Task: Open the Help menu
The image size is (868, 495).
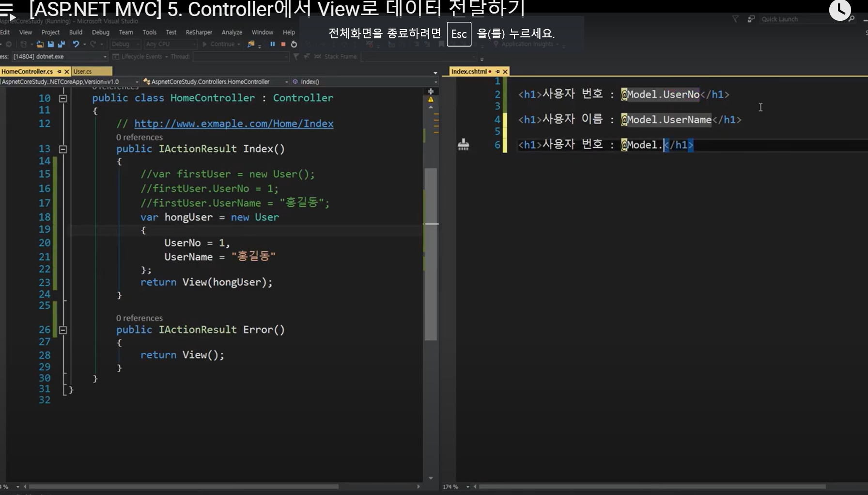Action: point(289,32)
